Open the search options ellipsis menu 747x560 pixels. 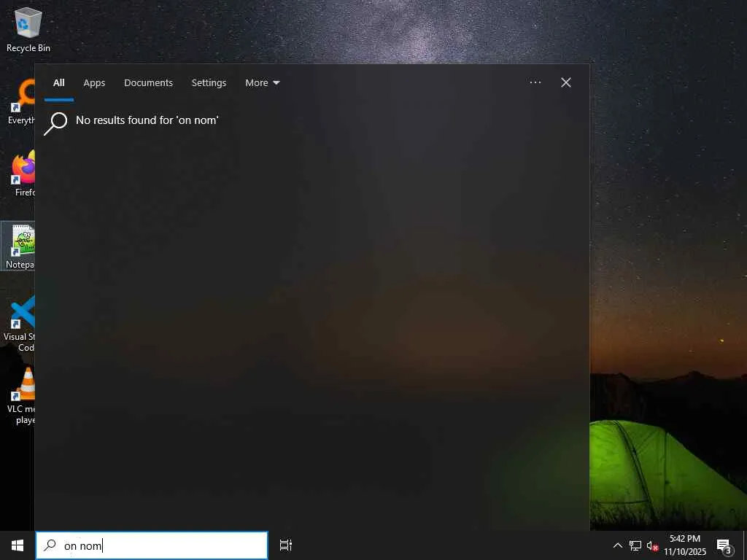tap(535, 82)
